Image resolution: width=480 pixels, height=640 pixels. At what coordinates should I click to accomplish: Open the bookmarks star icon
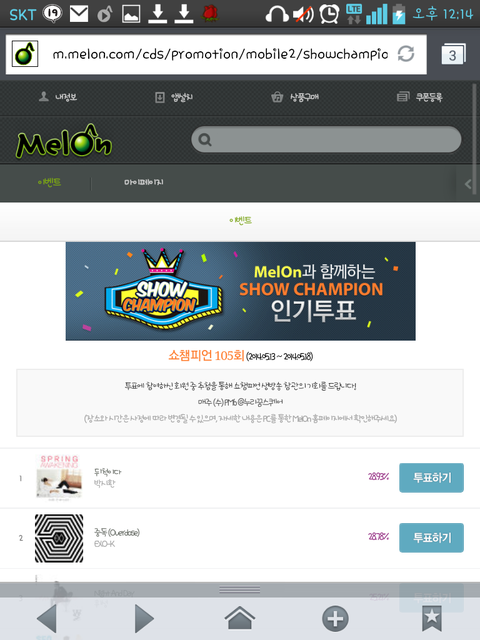point(431,619)
